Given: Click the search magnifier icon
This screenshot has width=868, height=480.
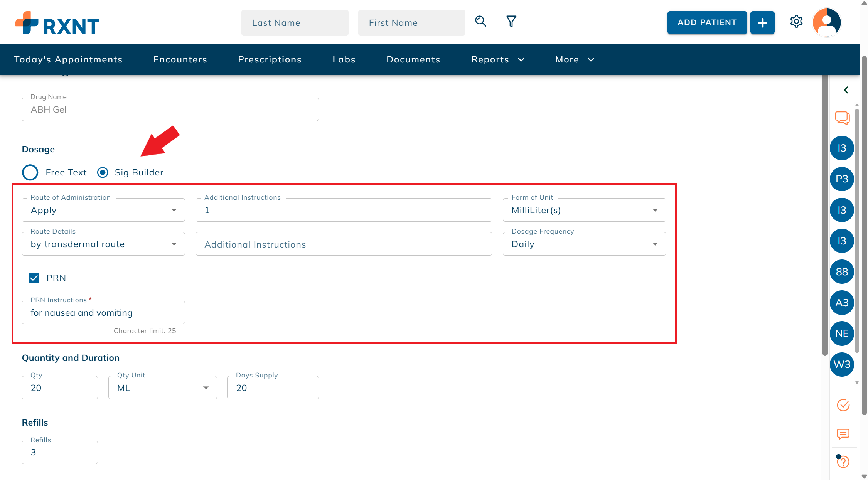Looking at the screenshot, I should point(480,21).
